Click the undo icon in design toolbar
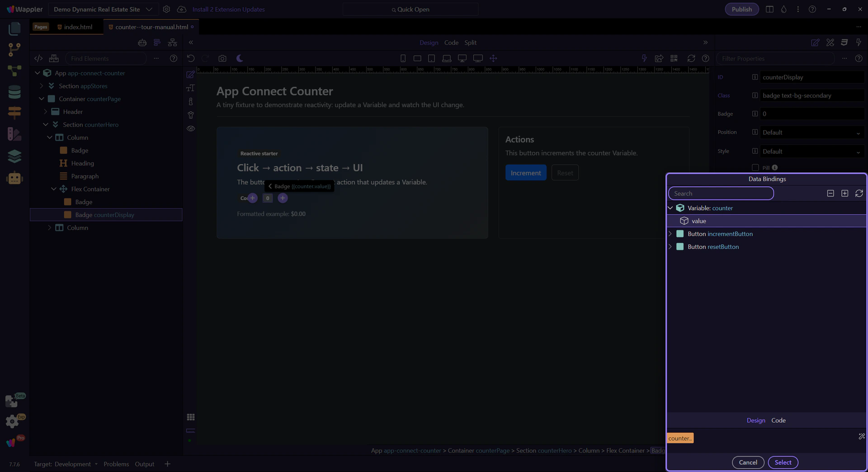868x472 pixels. 191,58
